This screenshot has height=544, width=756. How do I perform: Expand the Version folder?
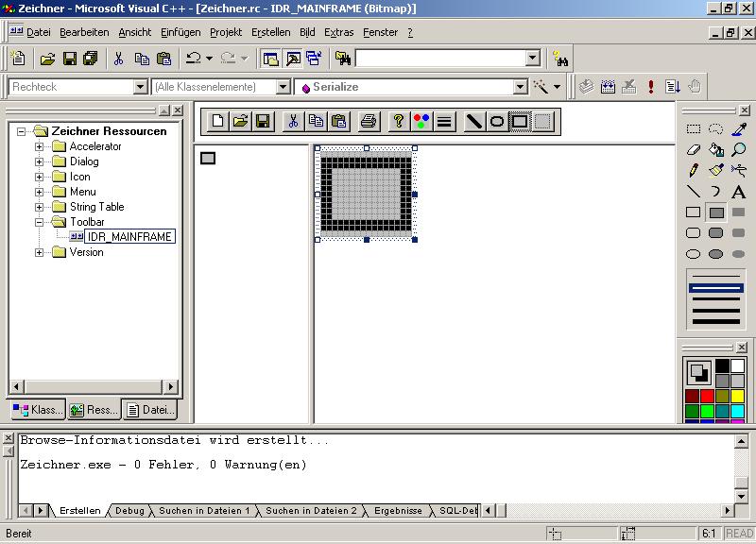[39, 252]
